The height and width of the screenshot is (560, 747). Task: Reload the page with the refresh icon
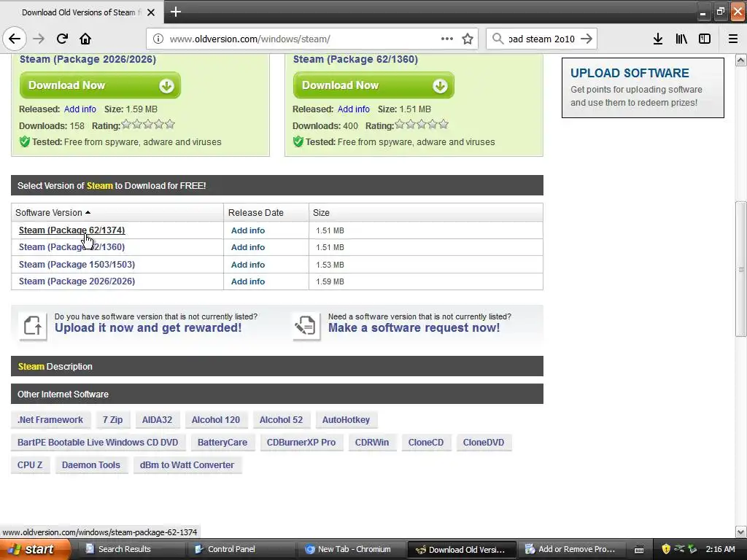tap(62, 39)
